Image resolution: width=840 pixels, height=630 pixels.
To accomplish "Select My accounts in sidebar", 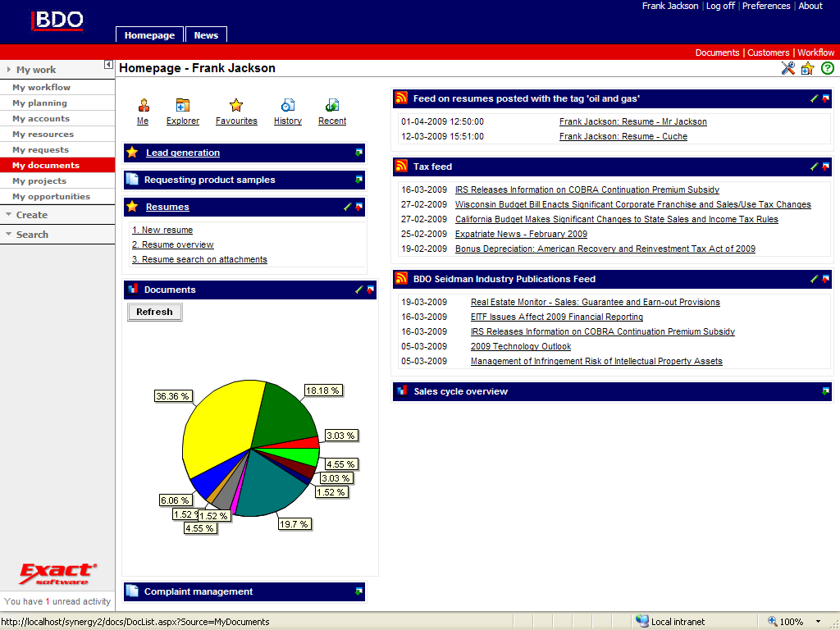I will click(57, 118).
